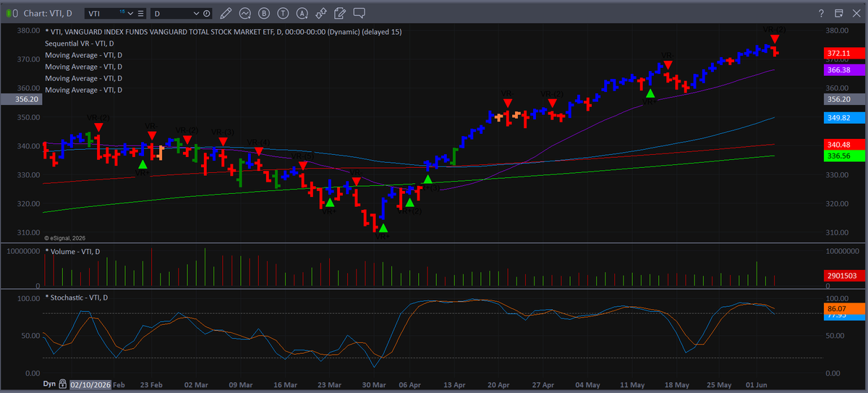Click the Dyn time mode label
868x393 pixels.
click(49, 384)
